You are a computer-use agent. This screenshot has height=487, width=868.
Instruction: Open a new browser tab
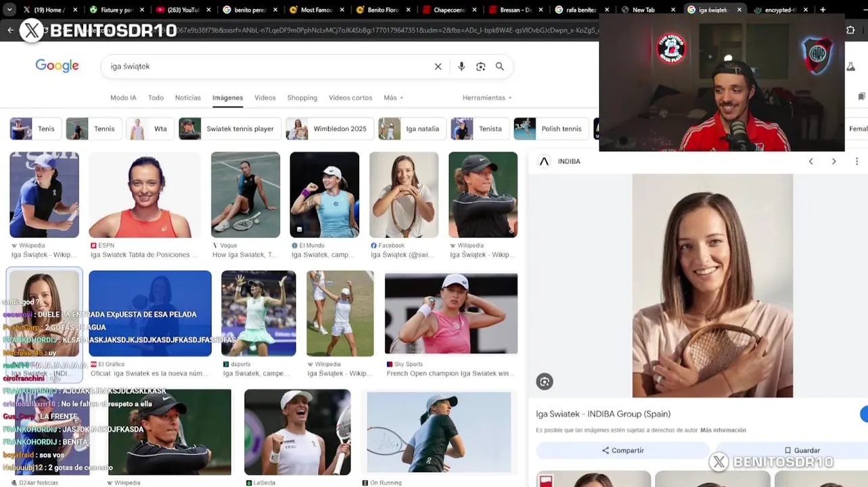(x=823, y=9)
